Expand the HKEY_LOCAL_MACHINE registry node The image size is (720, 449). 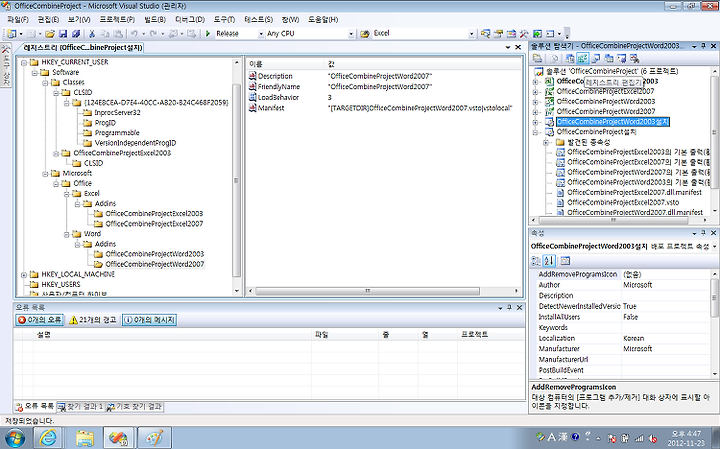point(24,275)
